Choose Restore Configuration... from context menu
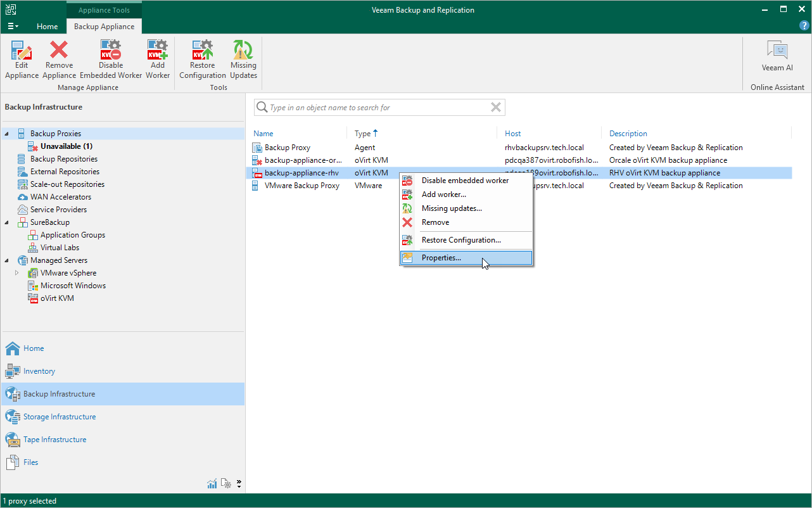This screenshot has width=812, height=508. (x=466, y=240)
